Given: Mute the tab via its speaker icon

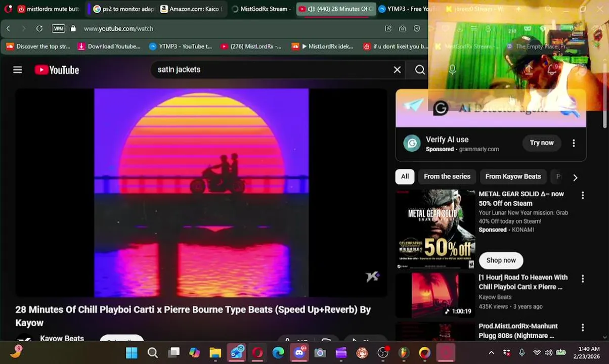Looking at the screenshot, I should 312,9.
